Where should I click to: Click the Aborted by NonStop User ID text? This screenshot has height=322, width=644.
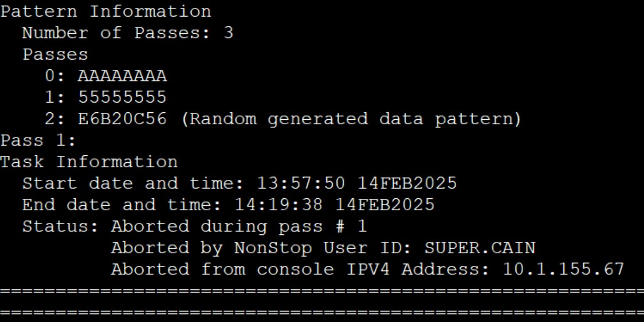pos(262,248)
